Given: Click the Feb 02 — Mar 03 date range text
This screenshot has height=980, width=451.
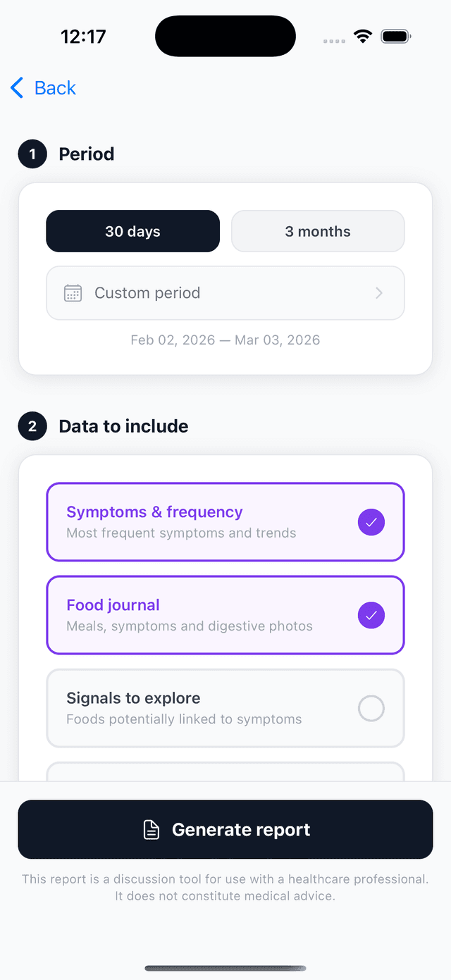Looking at the screenshot, I should click(x=225, y=340).
